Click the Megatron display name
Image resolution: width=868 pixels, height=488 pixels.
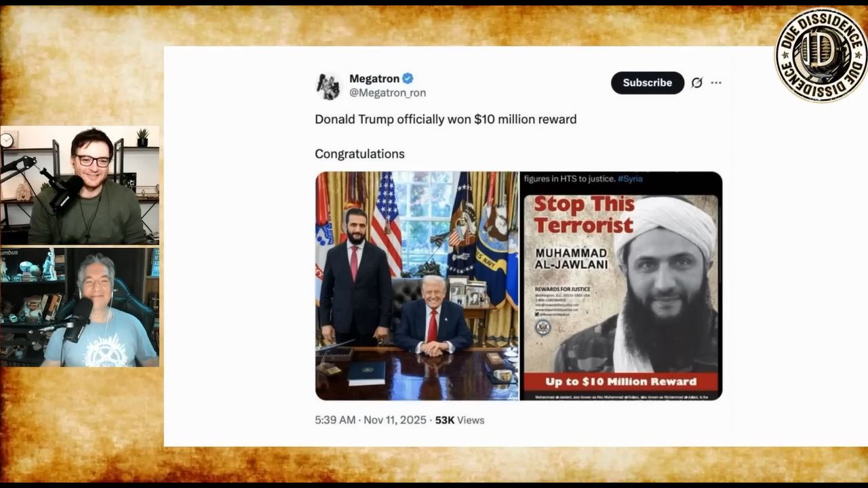click(374, 78)
